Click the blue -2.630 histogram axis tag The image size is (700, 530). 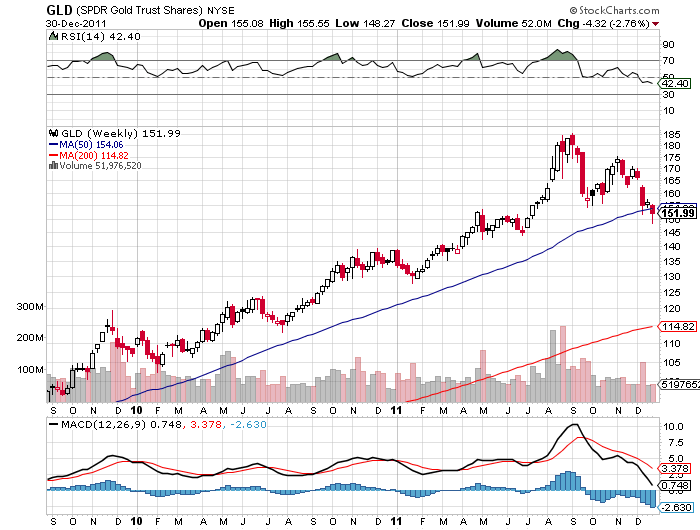675,508
